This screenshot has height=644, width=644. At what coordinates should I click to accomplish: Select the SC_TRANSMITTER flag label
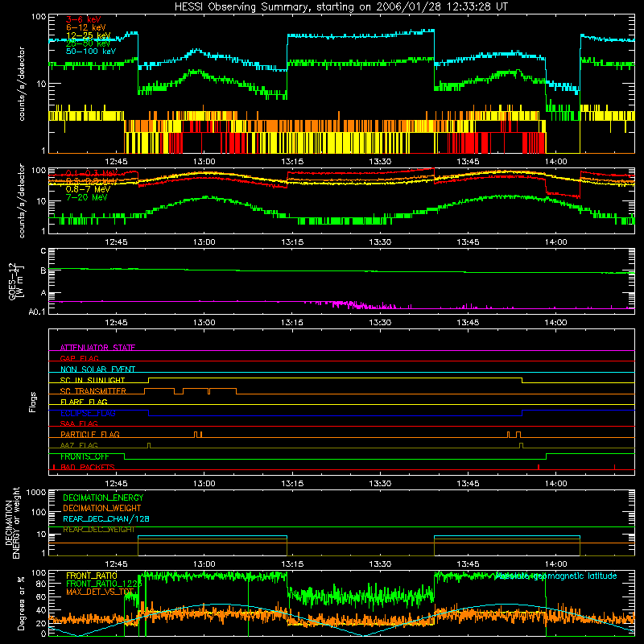point(93,390)
